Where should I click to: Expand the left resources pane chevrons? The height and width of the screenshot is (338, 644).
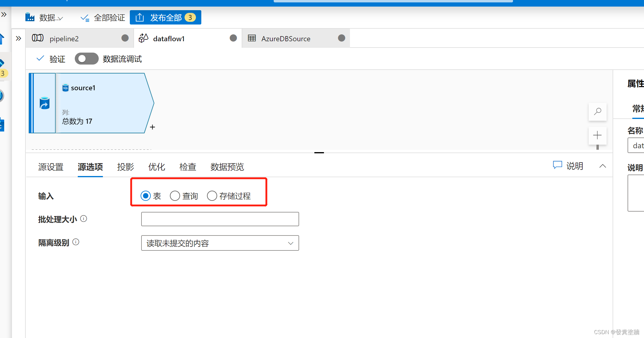19,38
